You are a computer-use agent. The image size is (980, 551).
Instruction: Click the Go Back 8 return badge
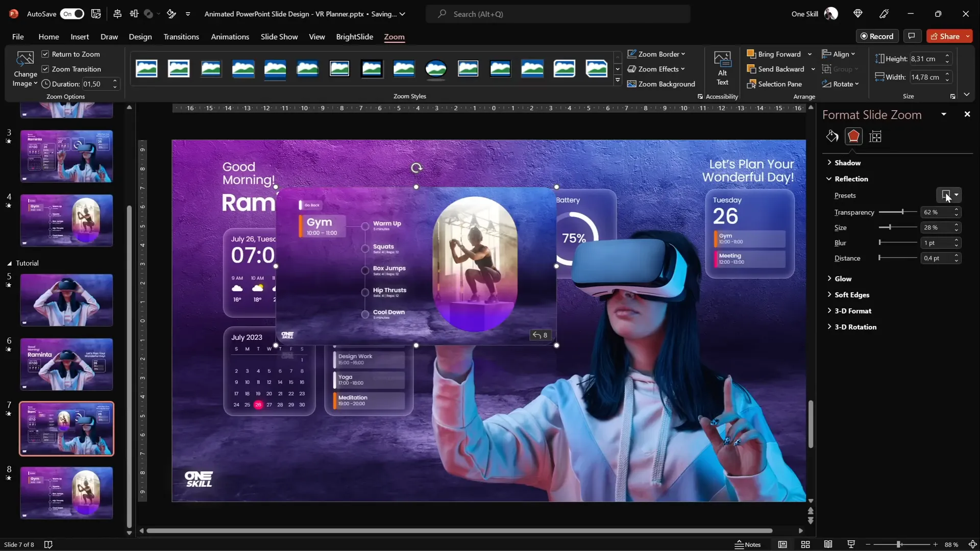(x=540, y=335)
